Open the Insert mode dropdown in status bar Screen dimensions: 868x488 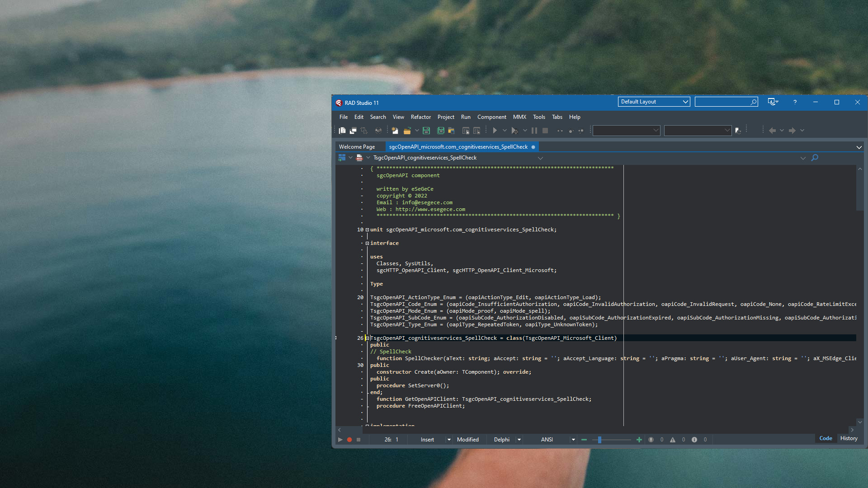point(449,440)
